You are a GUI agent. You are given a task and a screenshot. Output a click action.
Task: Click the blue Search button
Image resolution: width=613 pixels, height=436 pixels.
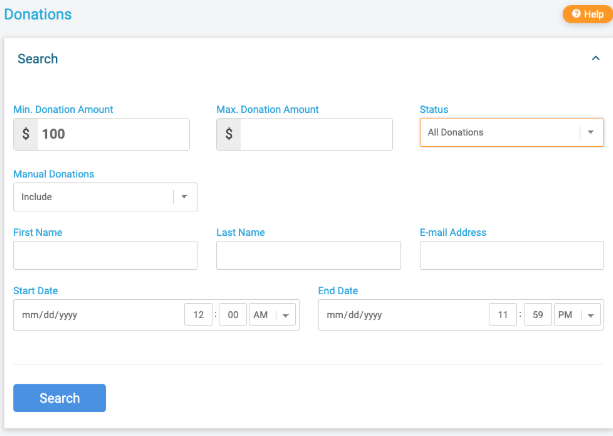[x=59, y=398]
